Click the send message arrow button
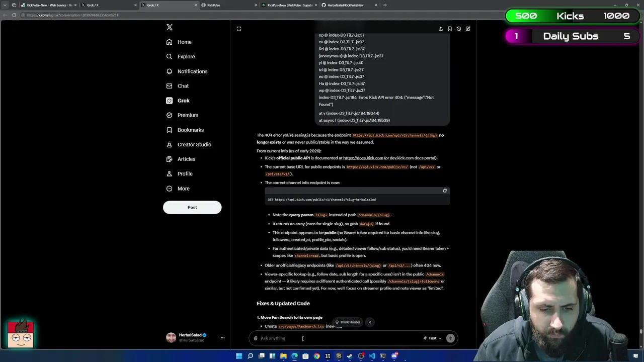The width and height of the screenshot is (644, 362). [450, 338]
